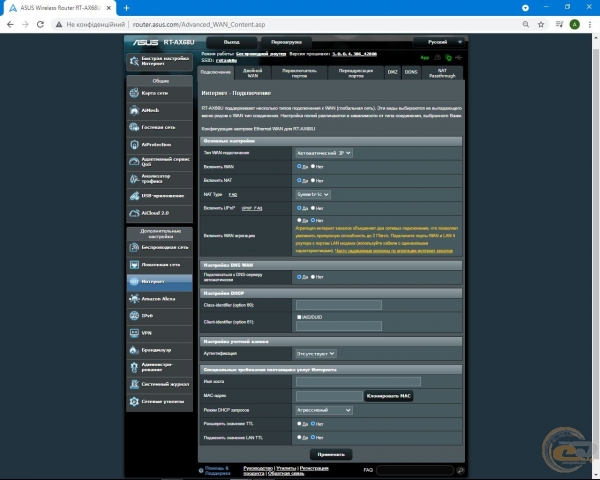This screenshot has height=480, width=600.
Task: Select Да for Включить WAN
Action: click(299, 167)
